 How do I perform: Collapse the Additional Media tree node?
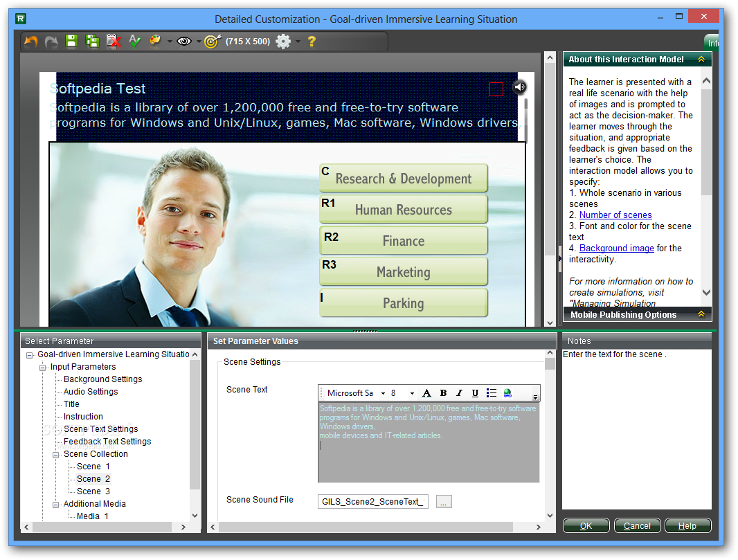pos(55,505)
